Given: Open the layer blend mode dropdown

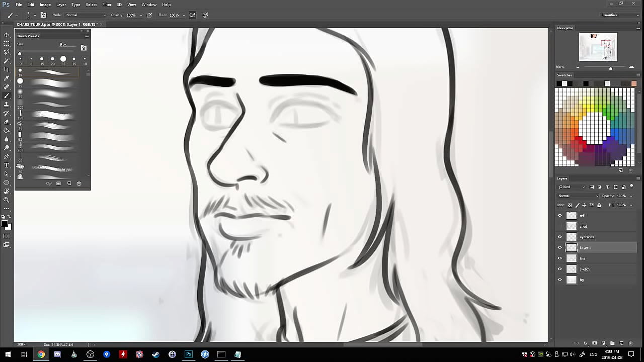Looking at the screenshot, I should [x=578, y=196].
